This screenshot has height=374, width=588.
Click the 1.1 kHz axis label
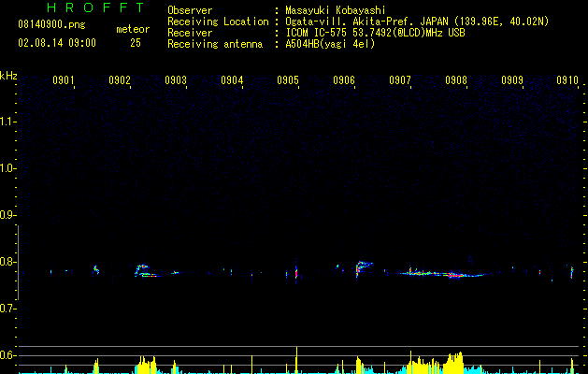click(x=7, y=122)
